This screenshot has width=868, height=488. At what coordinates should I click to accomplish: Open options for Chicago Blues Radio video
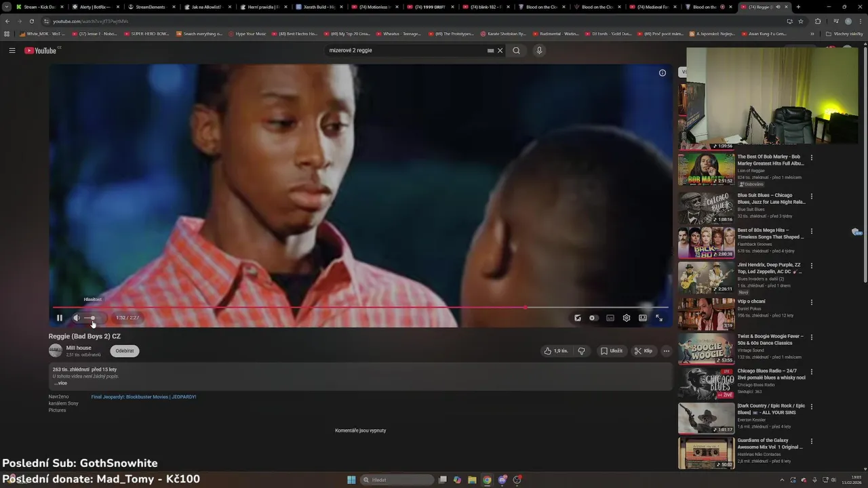[812, 372]
